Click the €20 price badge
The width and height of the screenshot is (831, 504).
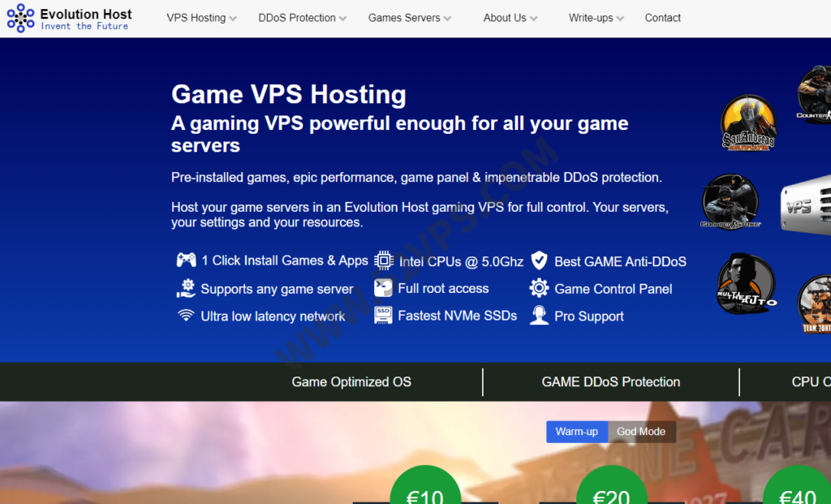point(612,485)
